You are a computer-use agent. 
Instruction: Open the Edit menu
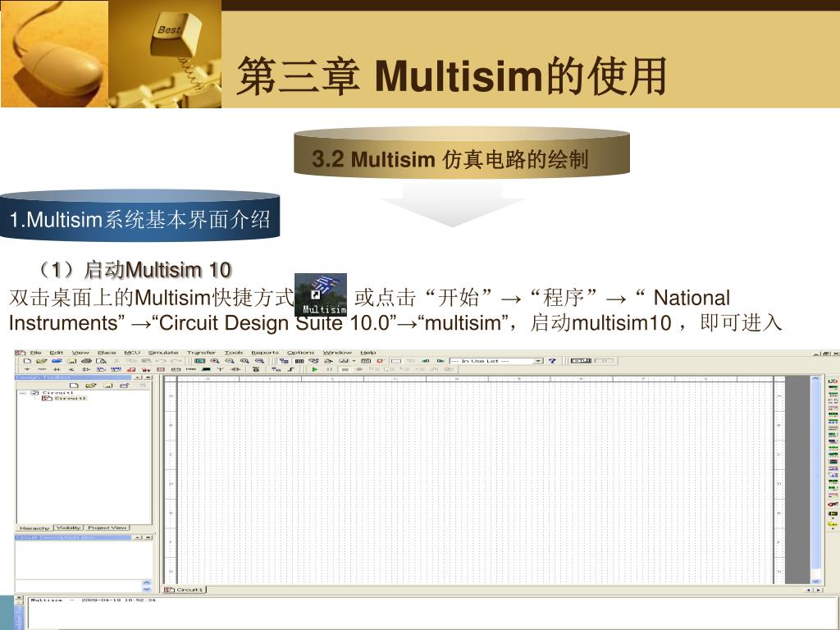57,353
